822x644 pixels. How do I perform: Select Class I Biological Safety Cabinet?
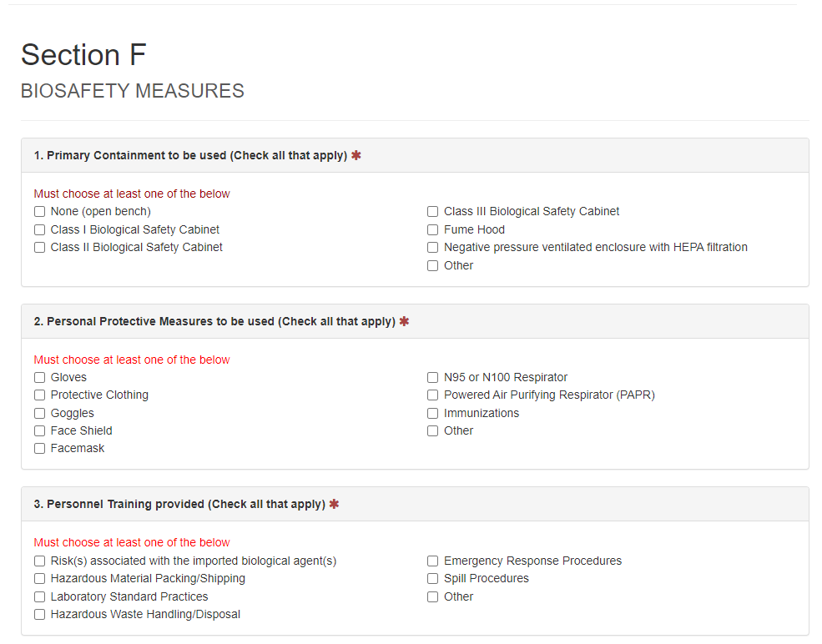click(39, 229)
